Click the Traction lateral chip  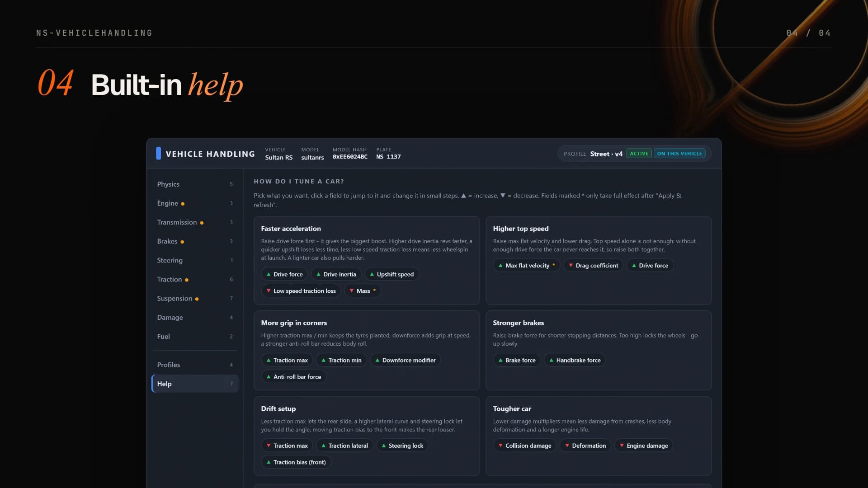[344, 446]
